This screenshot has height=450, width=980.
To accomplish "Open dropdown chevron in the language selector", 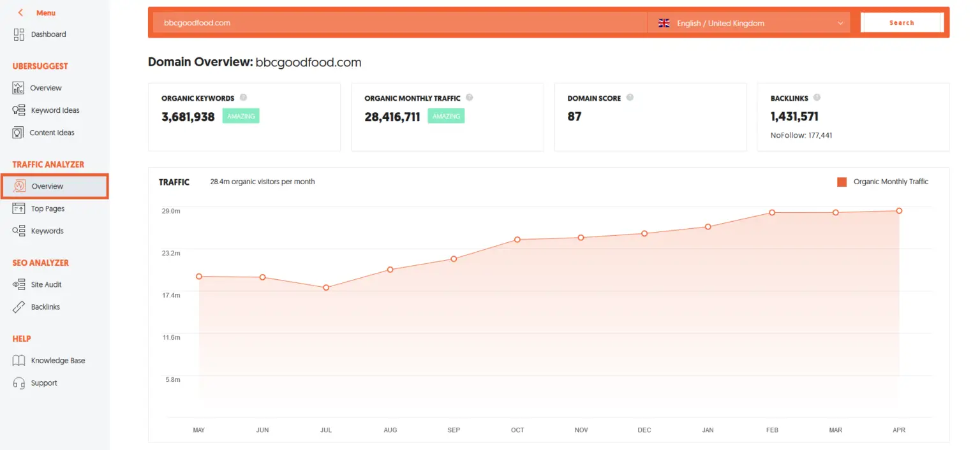I will coord(840,24).
